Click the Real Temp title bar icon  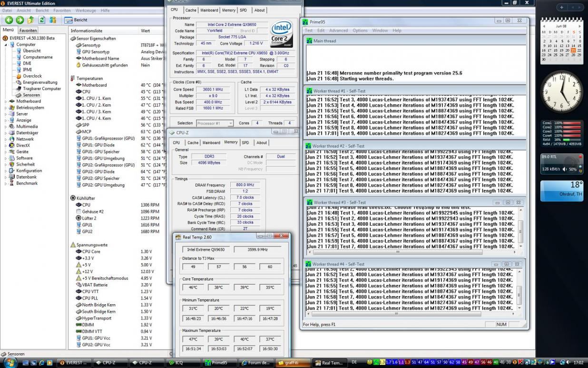point(178,237)
